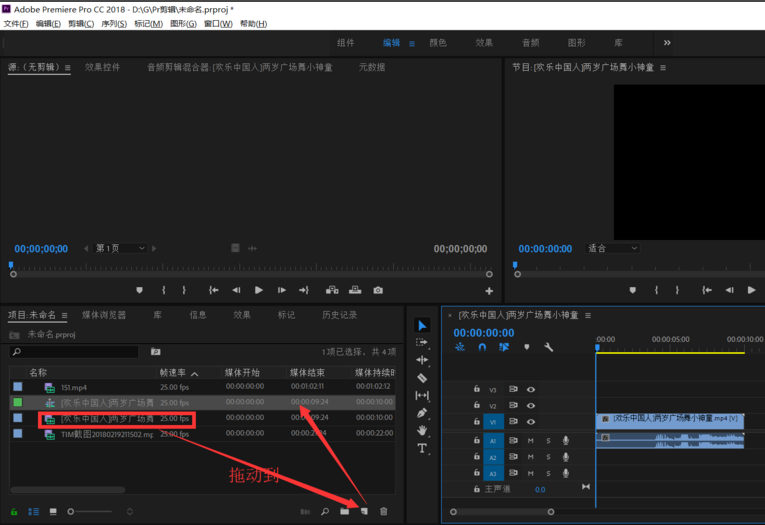Open the 序列(S) menu
765x525 pixels.
[112, 23]
